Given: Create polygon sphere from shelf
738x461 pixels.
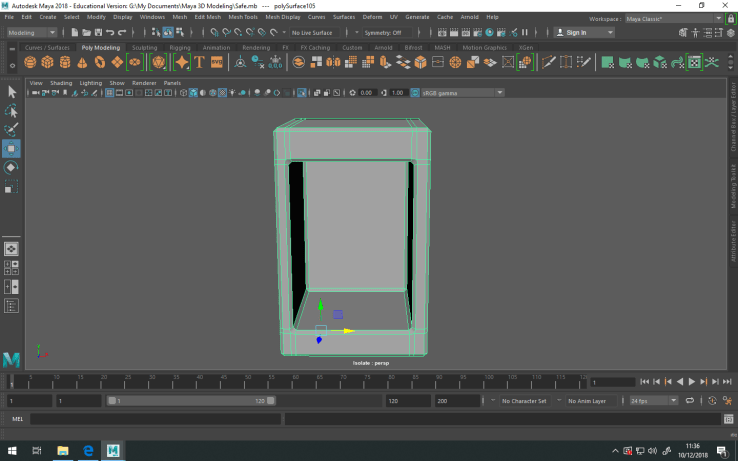Looking at the screenshot, I should [29, 62].
